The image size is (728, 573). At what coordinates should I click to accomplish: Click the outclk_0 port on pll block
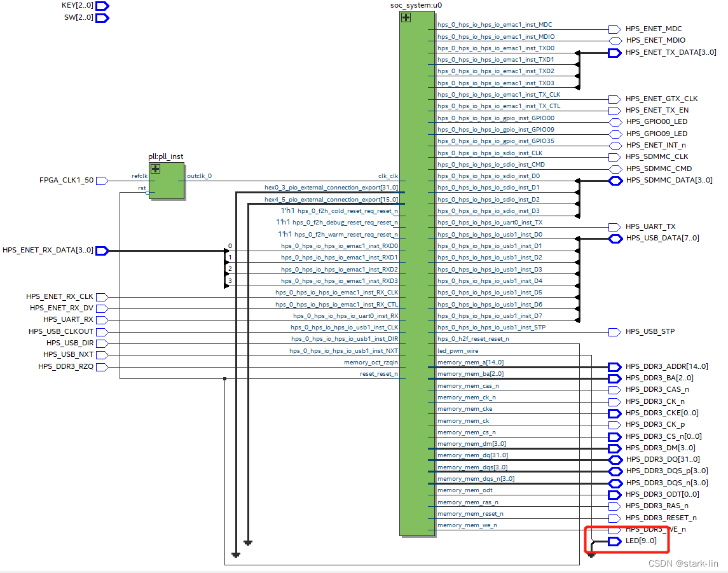[x=199, y=176]
